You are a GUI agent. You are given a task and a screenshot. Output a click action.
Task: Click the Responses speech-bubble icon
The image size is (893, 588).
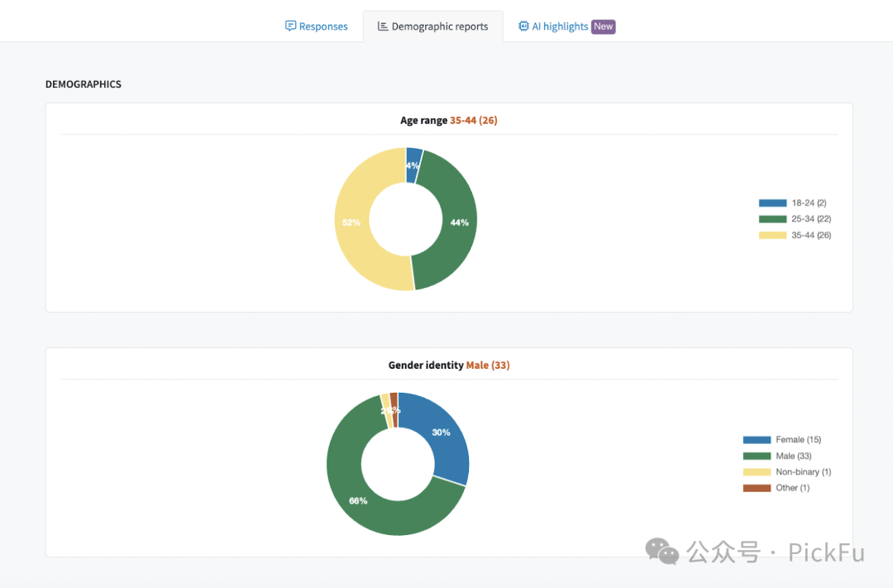[290, 26]
